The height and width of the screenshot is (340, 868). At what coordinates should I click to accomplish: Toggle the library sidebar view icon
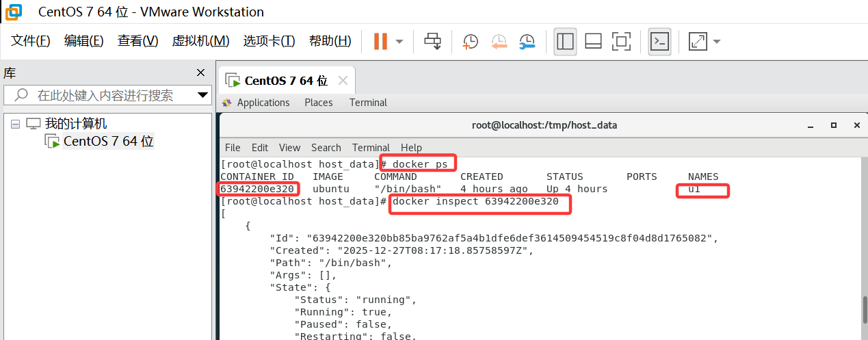[x=565, y=41]
